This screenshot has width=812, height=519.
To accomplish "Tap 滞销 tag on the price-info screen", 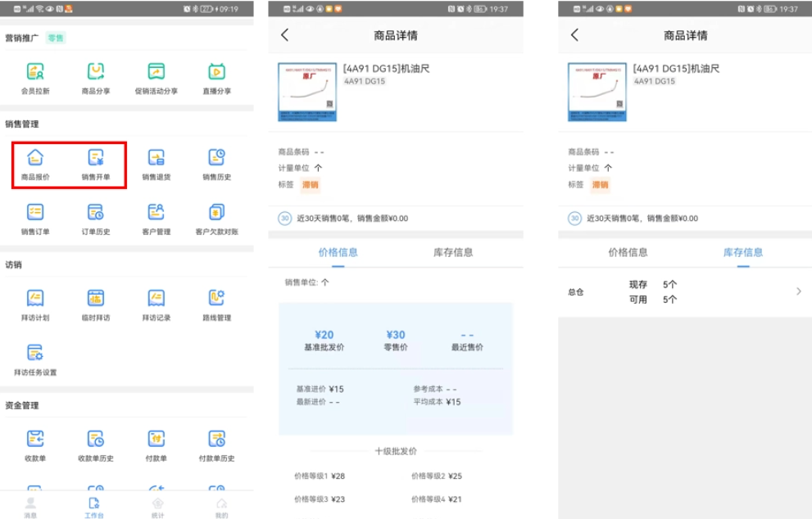I will click(x=311, y=185).
